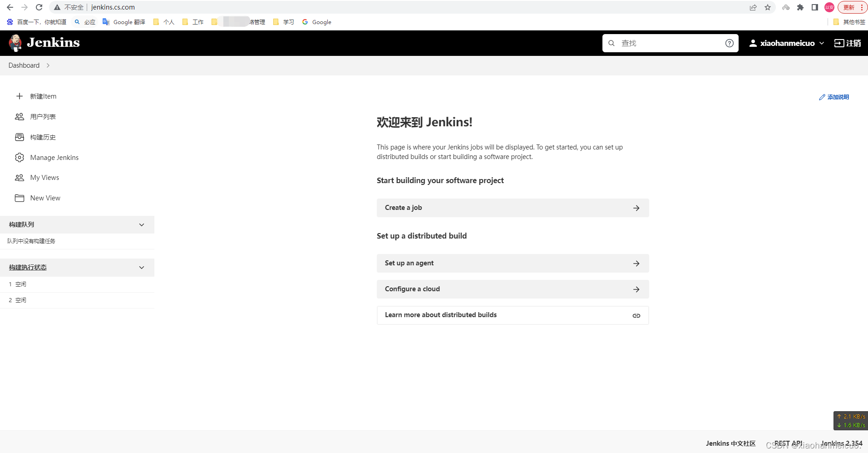Screen dimensions: 868x453
Task: Open the Google bookmark
Action: (x=317, y=22)
